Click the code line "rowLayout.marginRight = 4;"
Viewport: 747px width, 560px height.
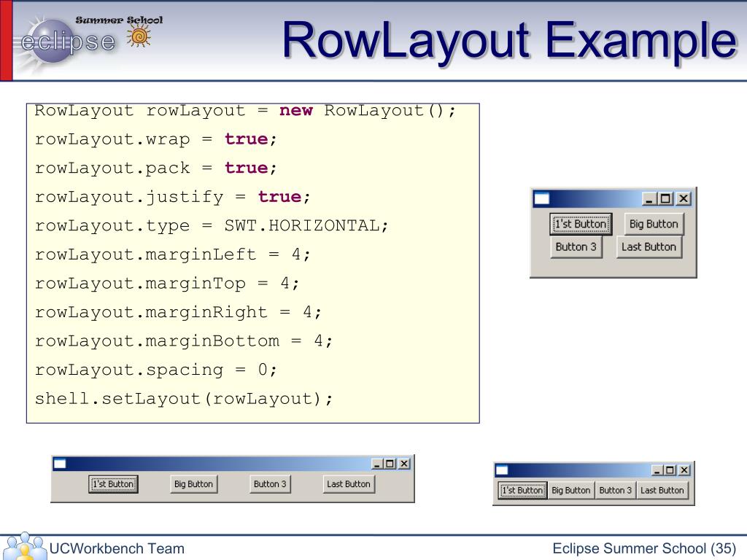(x=178, y=312)
